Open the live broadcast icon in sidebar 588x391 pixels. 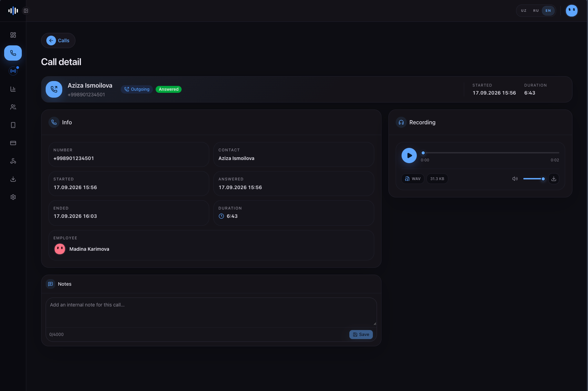click(13, 71)
